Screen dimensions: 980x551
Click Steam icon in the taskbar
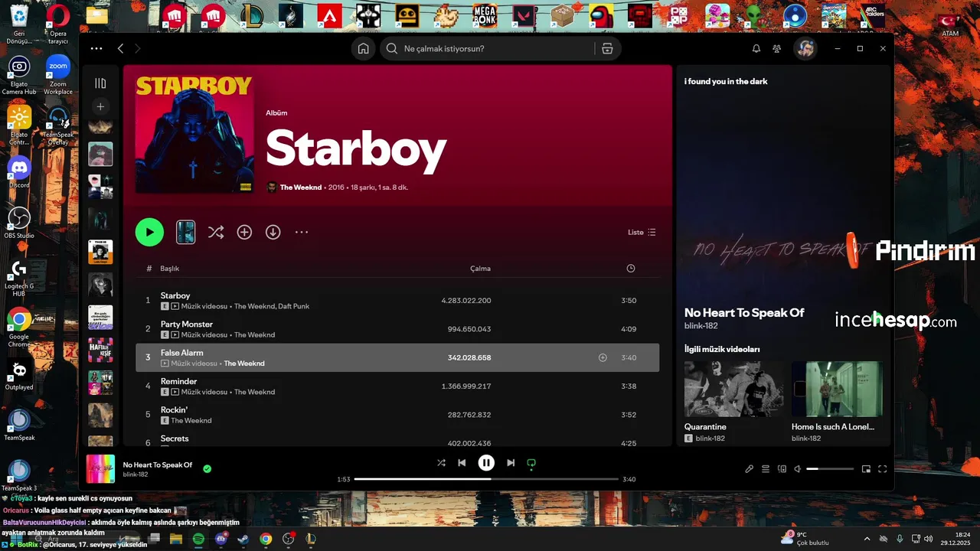click(x=243, y=539)
